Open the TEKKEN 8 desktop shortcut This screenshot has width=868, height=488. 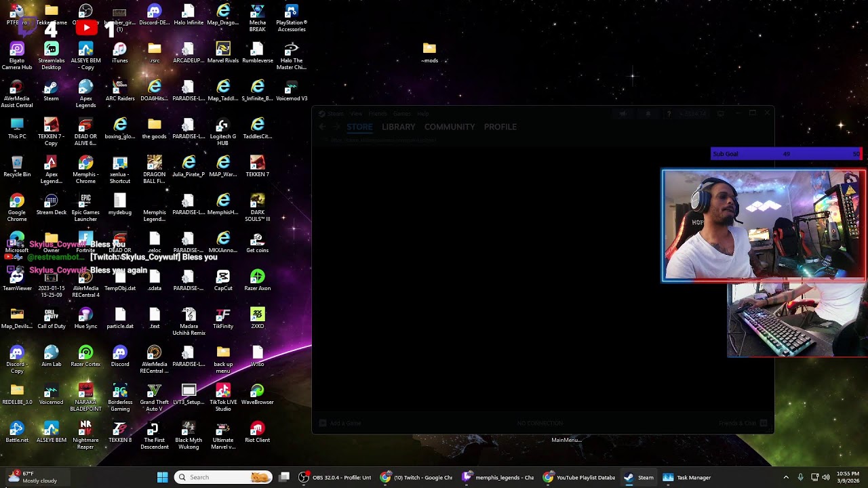pyautogui.click(x=120, y=432)
